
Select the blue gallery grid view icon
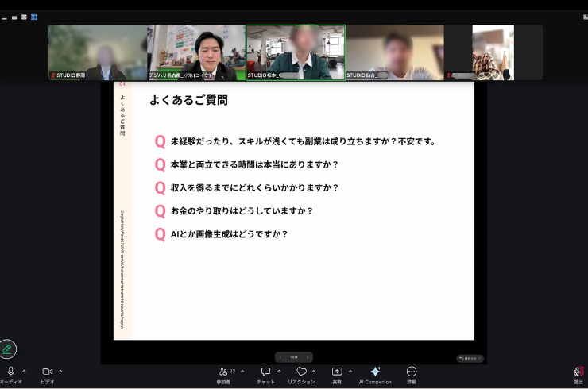(34, 17)
